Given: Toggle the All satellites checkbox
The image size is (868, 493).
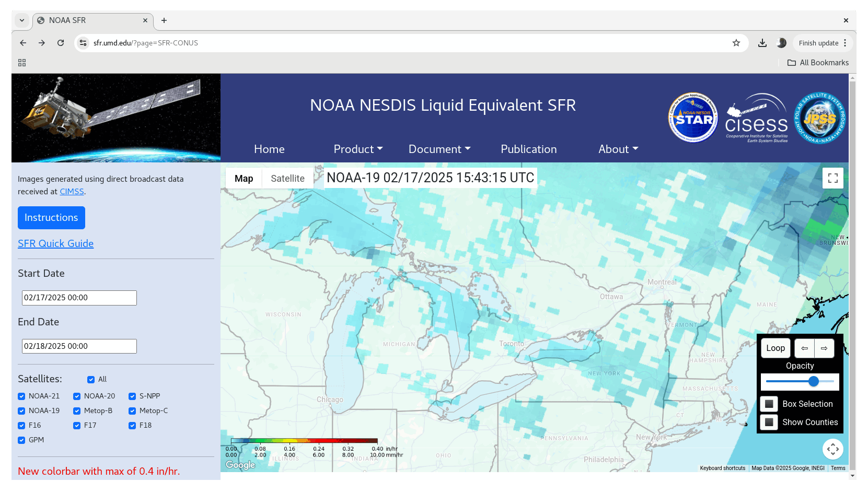Looking at the screenshot, I should tap(91, 380).
